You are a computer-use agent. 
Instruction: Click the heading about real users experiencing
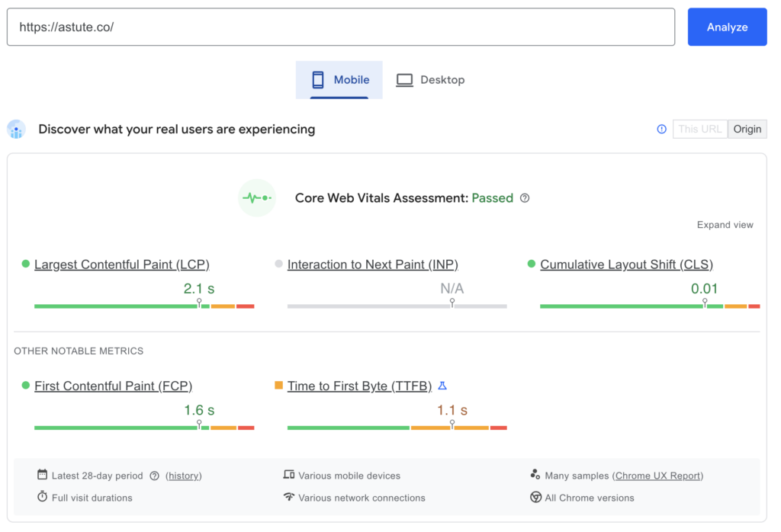pyautogui.click(x=177, y=130)
